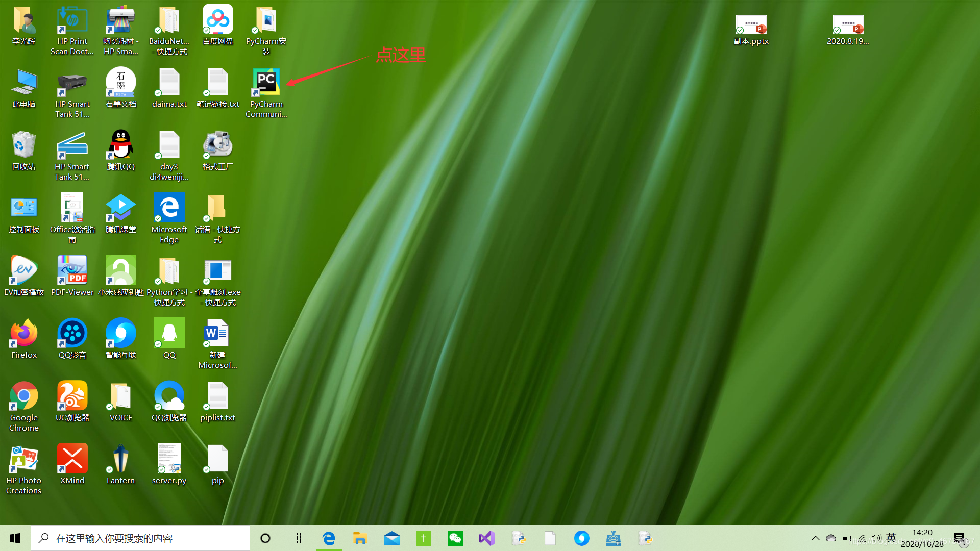980x551 pixels.
Task: Launch XMind shortcut
Action: (72, 465)
